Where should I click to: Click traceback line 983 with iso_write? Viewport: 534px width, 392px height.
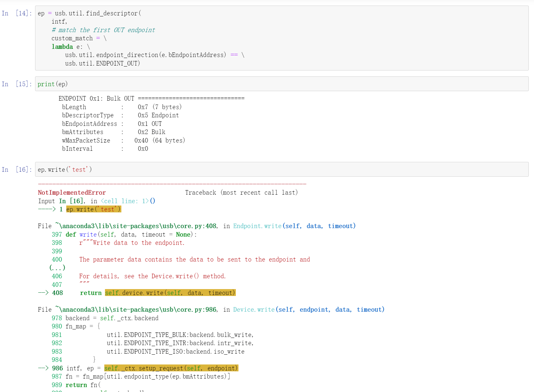click(x=148, y=351)
